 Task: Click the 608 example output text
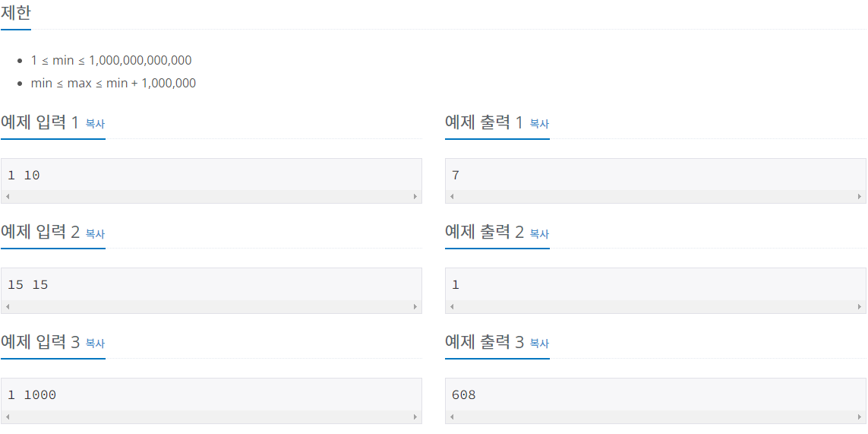pyautogui.click(x=464, y=395)
